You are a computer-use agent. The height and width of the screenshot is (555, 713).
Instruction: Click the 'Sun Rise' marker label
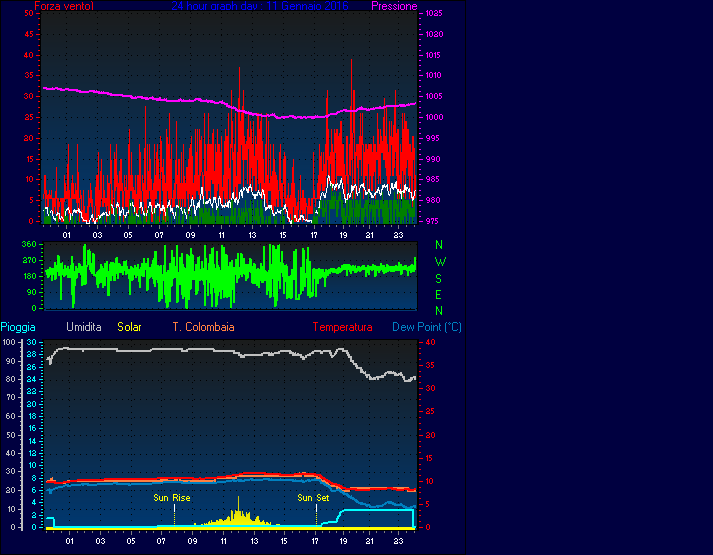(x=171, y=498)
